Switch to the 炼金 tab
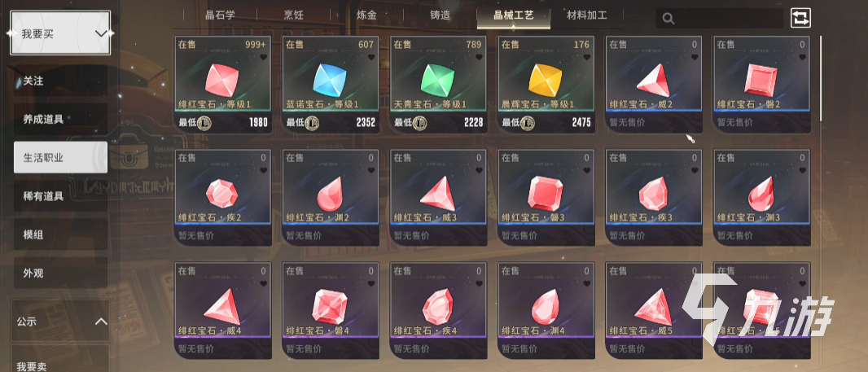868x372 pixels. click(x=366, y=15)
